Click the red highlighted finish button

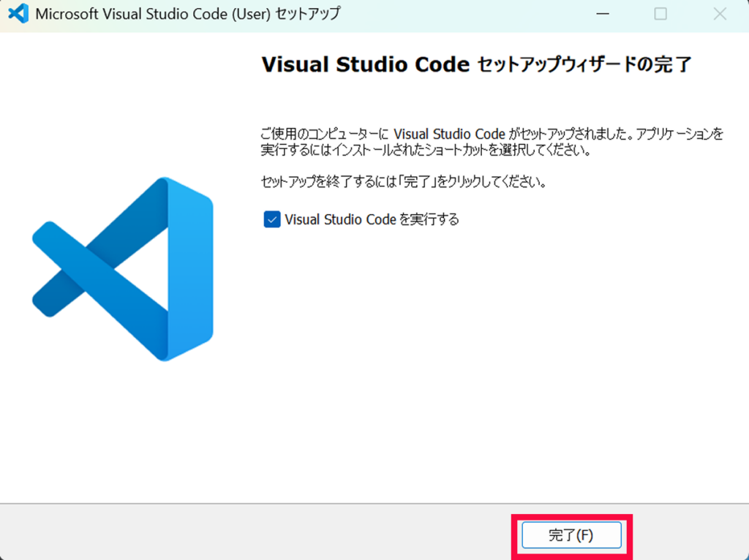click(571, 535)
